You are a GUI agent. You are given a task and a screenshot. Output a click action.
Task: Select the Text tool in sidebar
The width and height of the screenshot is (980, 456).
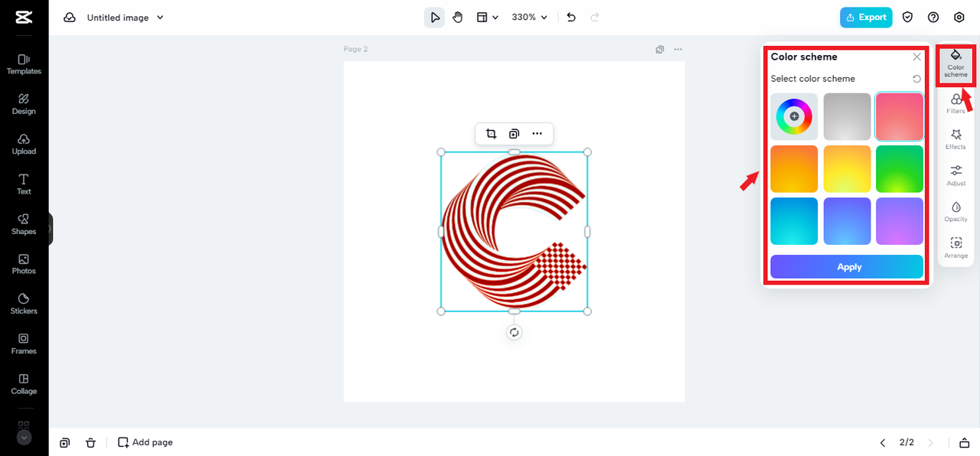[x=24, y=184]
